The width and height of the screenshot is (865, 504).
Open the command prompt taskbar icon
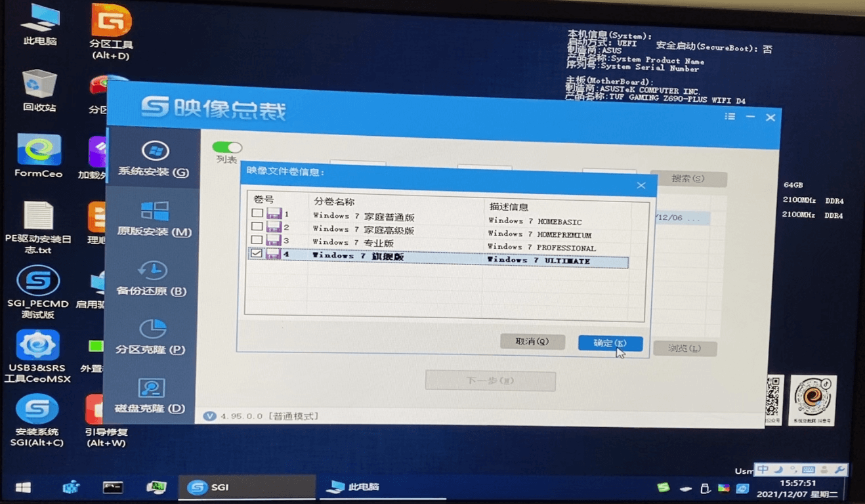113,488
